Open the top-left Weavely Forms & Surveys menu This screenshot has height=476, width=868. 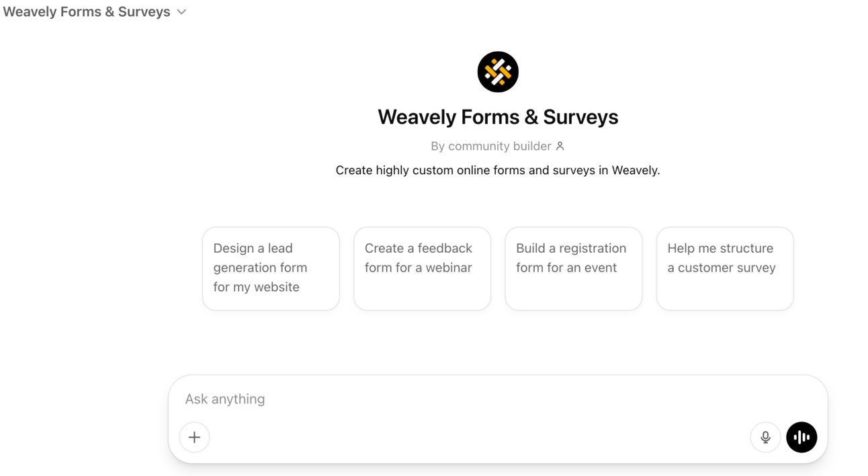pos(87,12)
